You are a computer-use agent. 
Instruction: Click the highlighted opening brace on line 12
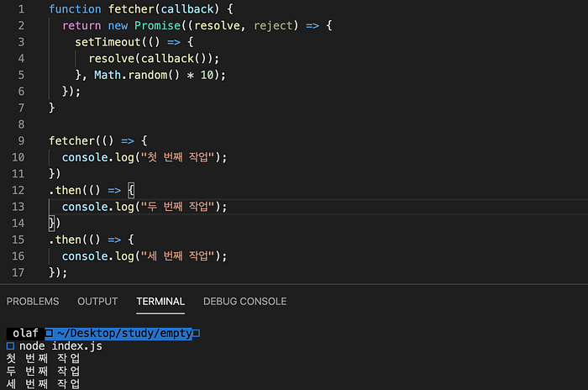point(131,190)
